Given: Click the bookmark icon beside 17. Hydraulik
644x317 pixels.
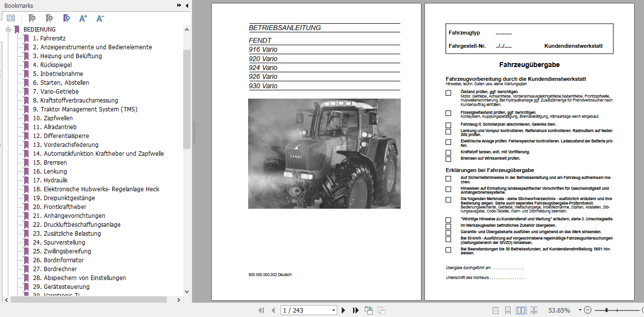Looking at the screenshot, I should point(27,180).
